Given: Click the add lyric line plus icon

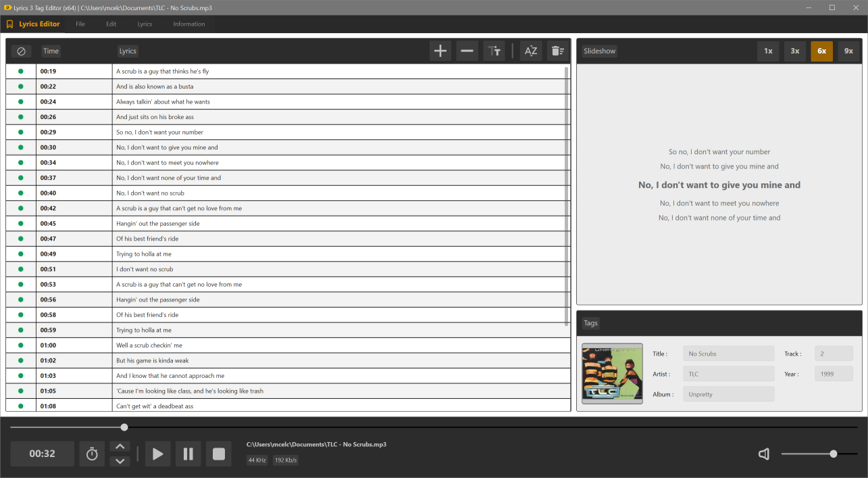Looking at the screenshot, I should [x=440, y=51].
